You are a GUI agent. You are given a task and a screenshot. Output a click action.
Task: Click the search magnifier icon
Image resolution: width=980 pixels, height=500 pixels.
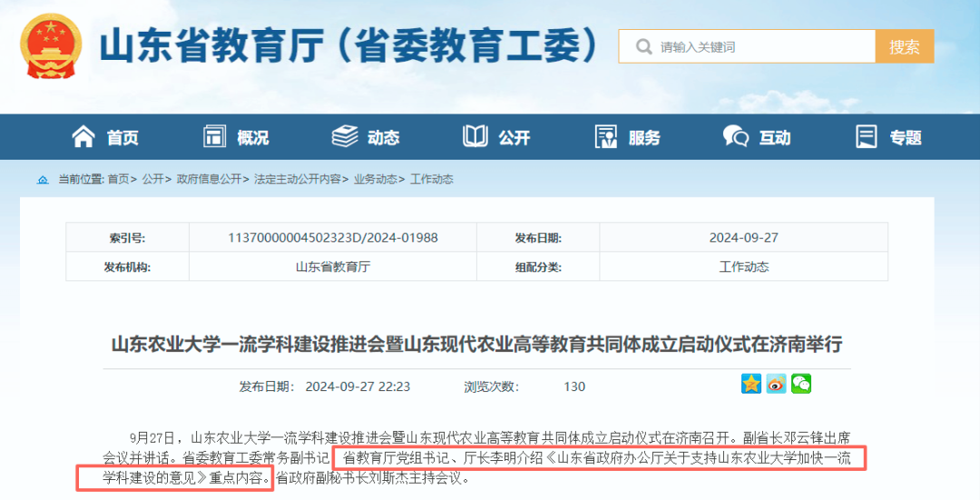point(643,47)
